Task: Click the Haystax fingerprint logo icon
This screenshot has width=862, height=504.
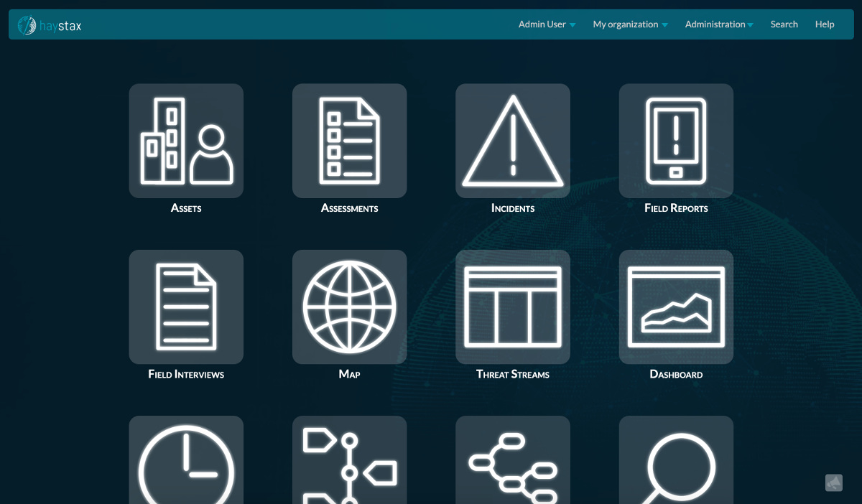Action: click(27, 24)
